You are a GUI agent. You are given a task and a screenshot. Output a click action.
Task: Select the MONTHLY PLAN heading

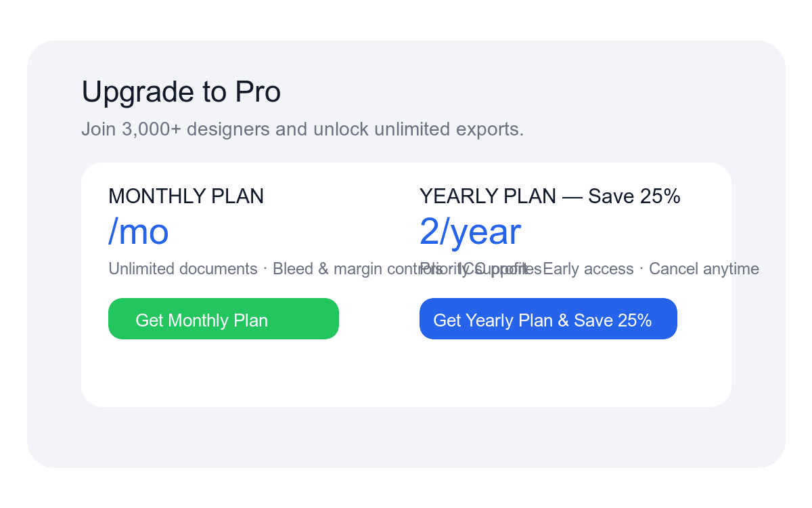(x=186, y=196)
